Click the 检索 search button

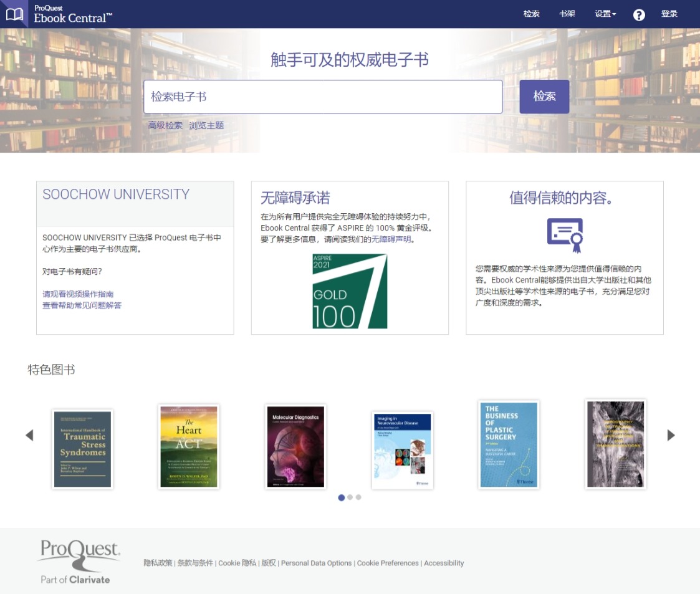[x=544, y=97]
